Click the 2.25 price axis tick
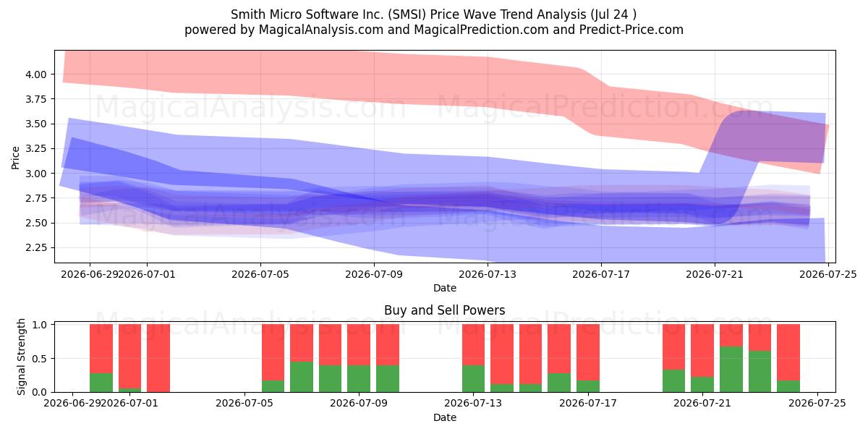This screenshot has width=868, height=434. 38,248
